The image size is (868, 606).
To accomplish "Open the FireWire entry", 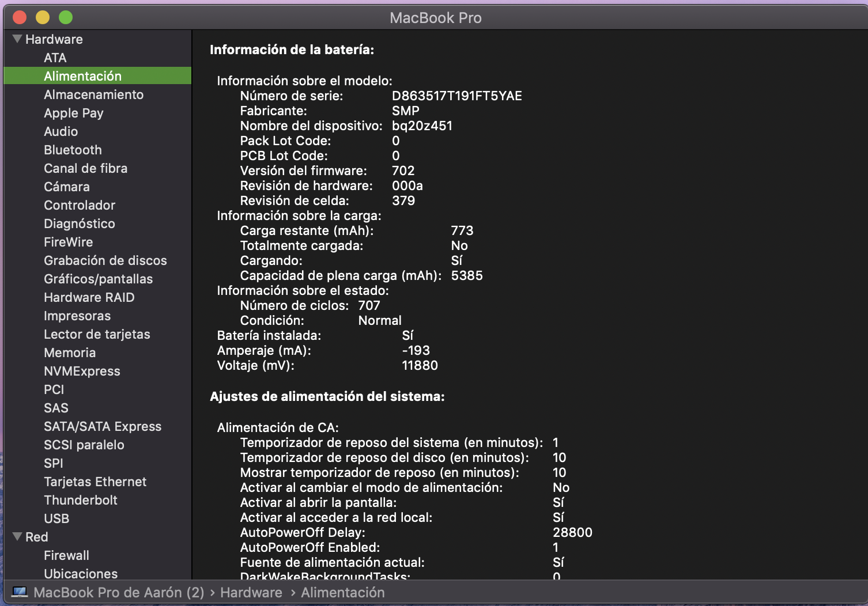I will [x=69, y=242].
